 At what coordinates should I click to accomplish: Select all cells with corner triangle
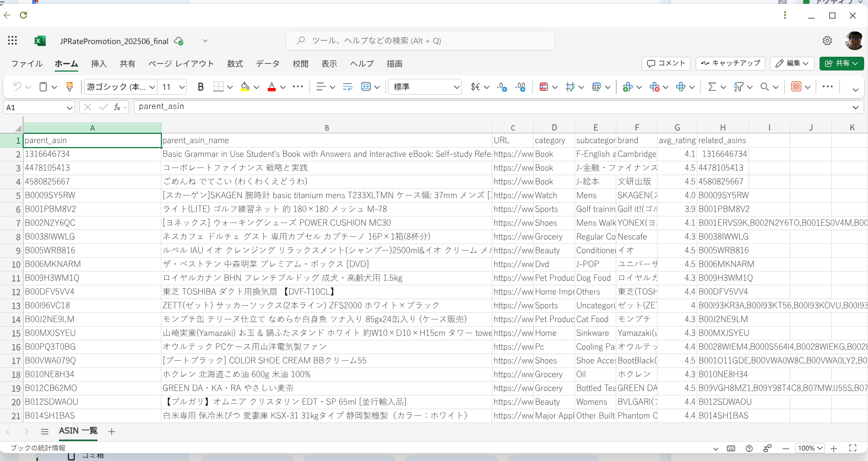18,128
